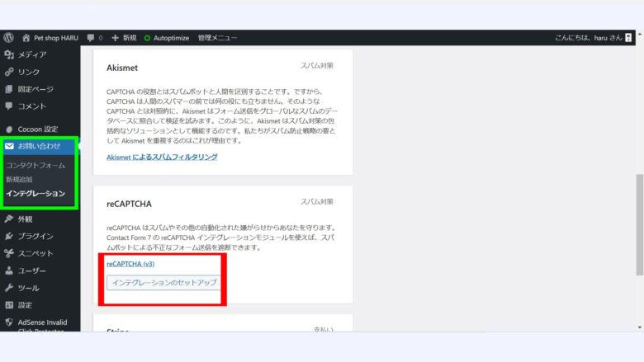The image size is (644, 362).
Task: Open the comments bubble icon in admin bar
Action: (x=91, y=38)
